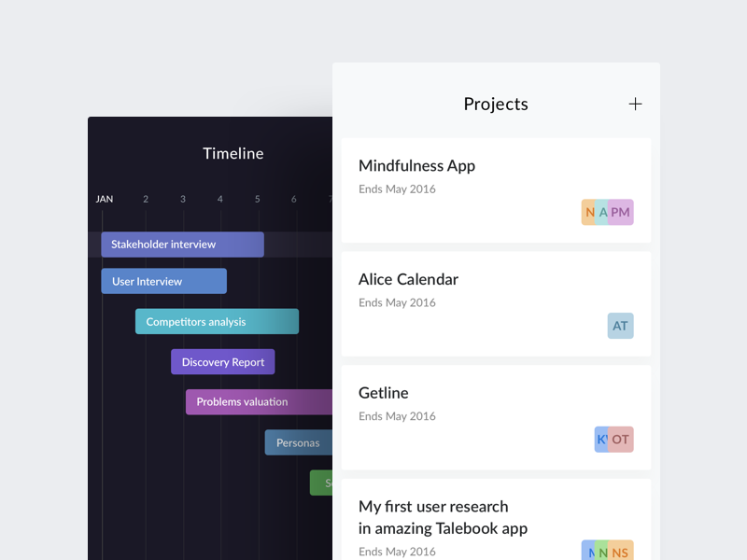Select the Getline project title

pyautogui.click(x=383, y=393)
